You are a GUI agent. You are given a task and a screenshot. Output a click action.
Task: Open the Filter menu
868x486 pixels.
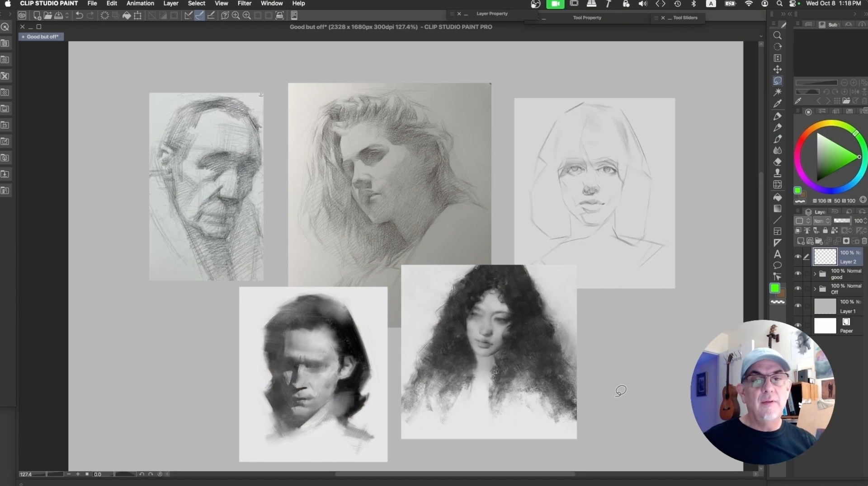pos(244,4)
